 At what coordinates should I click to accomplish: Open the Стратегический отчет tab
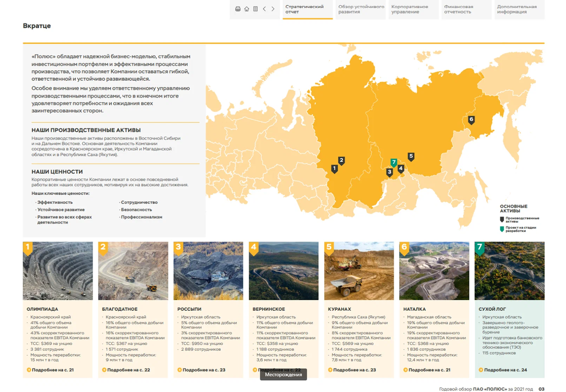pos(308,9)
